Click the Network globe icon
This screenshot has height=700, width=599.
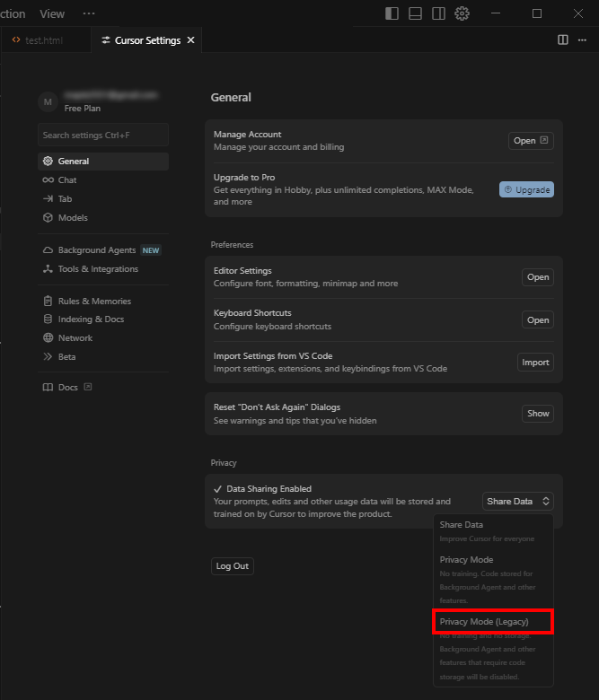coord(48,338)
